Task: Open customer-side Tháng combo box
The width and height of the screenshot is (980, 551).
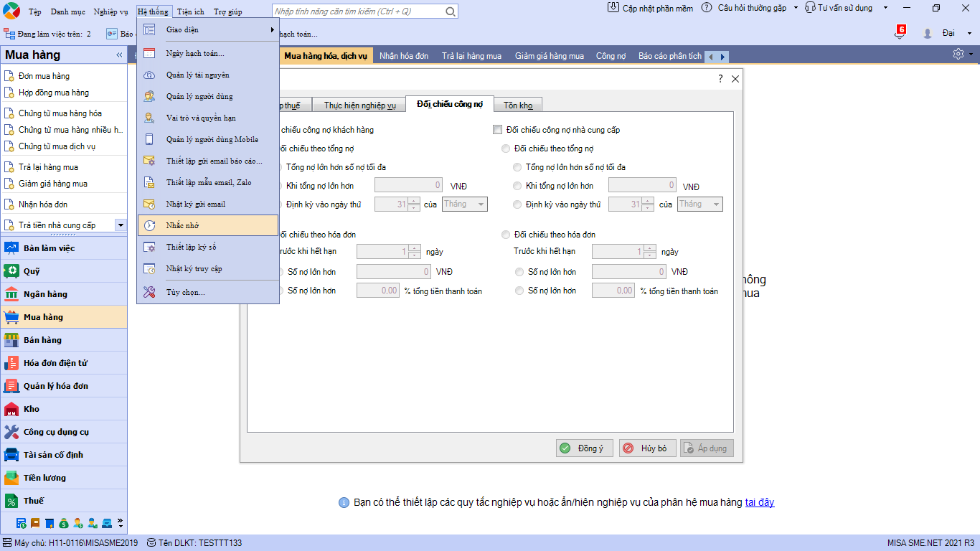Action: click(x=464, y=204)
